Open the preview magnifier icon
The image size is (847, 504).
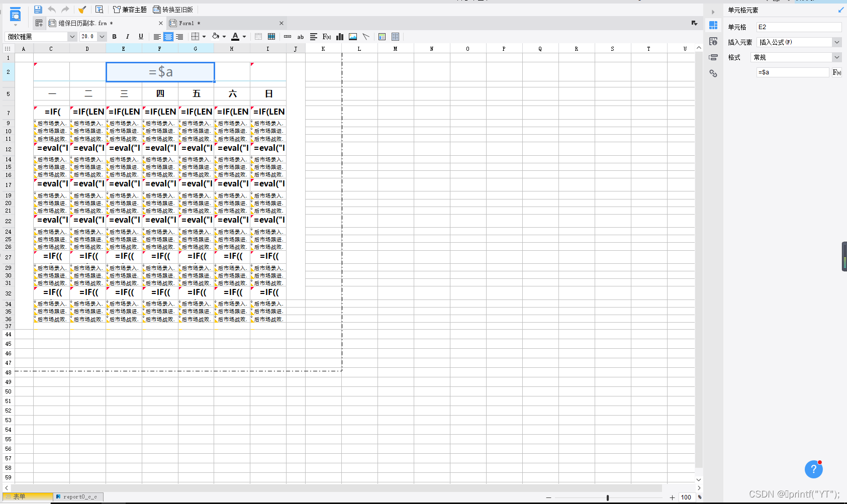point(99,10)
